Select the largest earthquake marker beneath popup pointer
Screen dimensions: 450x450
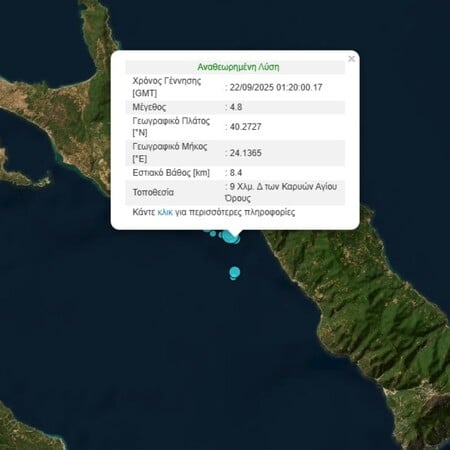click(x=230, y=236)
